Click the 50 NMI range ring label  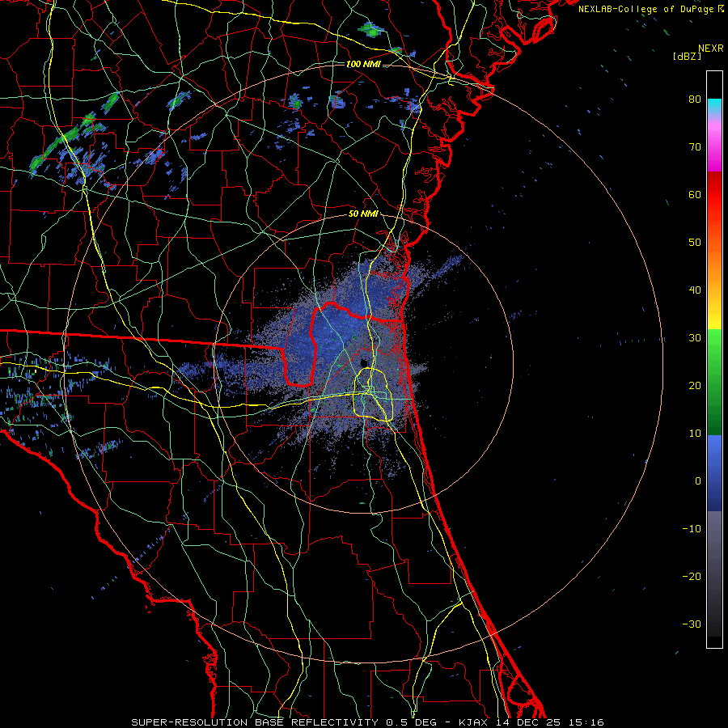pos(363,214)
